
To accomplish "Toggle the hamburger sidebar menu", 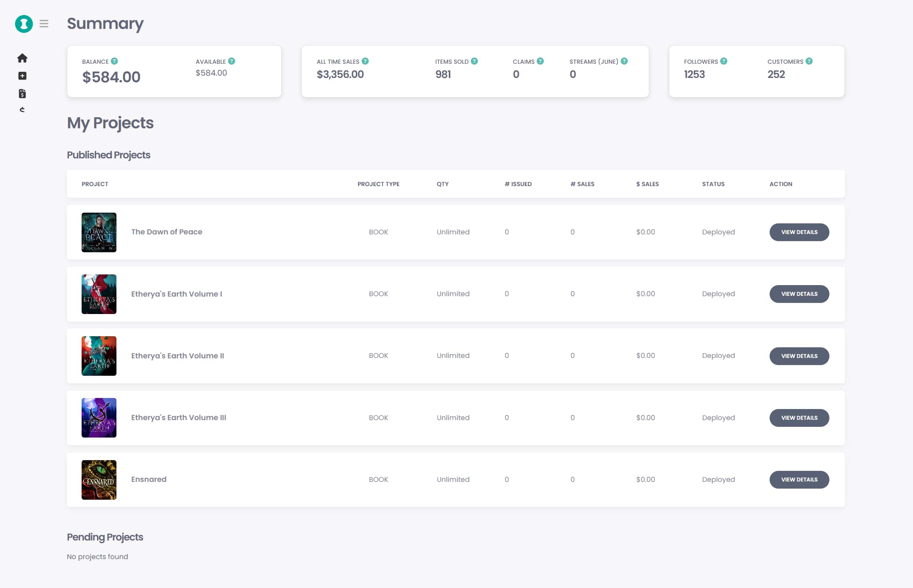I will click(x=44, y=24).
